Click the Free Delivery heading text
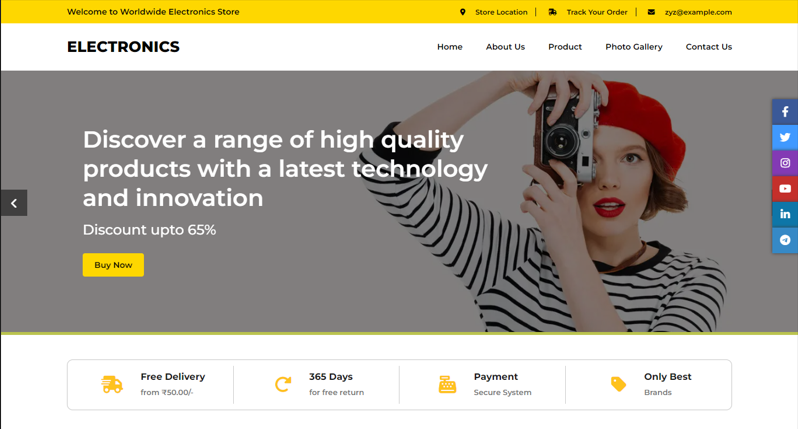Screen dimensions: 798x429 coord(173,377)
